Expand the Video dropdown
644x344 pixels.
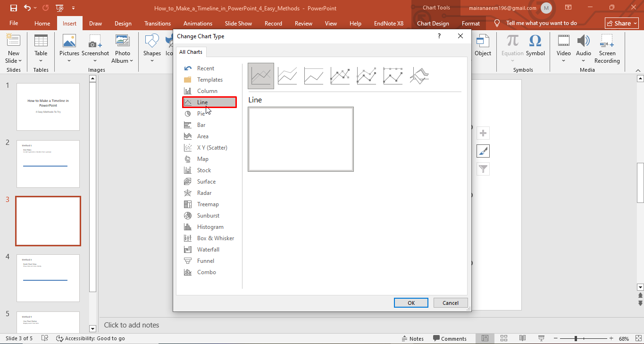pos(564,60)
